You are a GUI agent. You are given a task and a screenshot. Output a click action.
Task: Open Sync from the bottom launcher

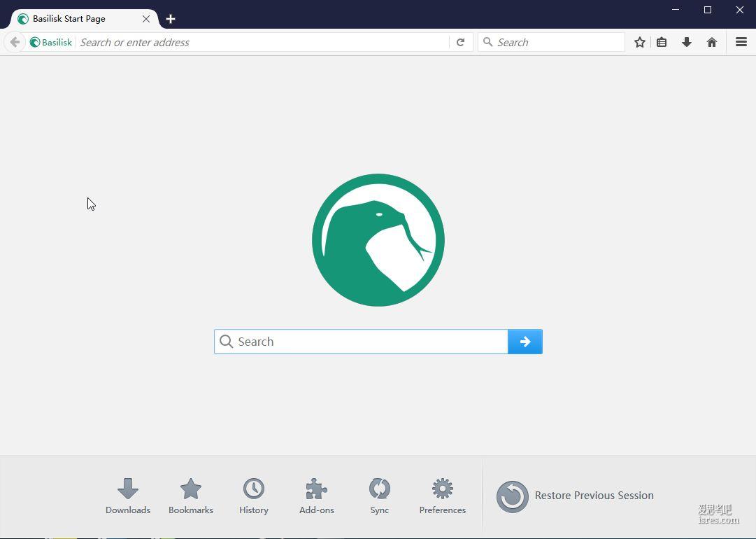[x=380, y=496]
